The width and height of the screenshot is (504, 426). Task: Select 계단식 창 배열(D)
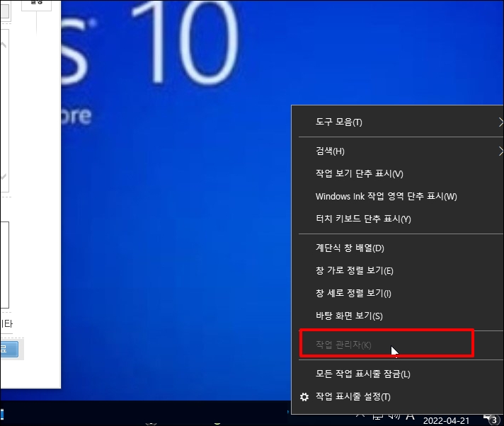point(397,248)
